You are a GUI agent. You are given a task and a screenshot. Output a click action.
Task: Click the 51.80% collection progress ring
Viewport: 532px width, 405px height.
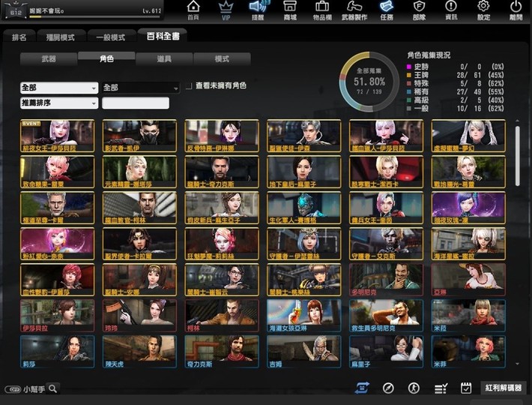(369, 82)
